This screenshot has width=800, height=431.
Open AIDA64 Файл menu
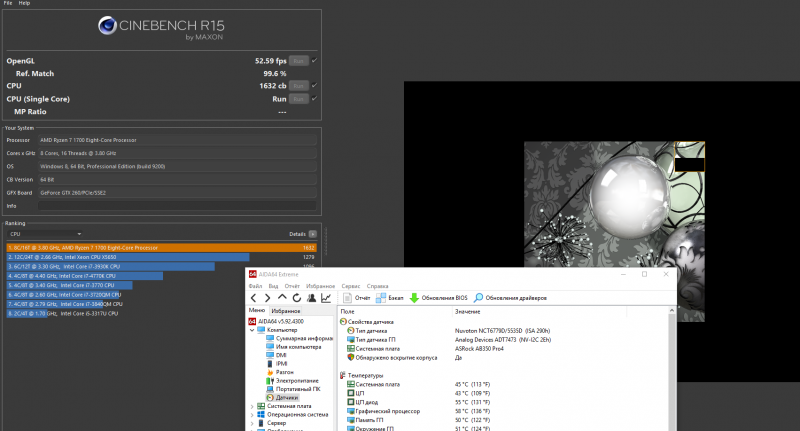[255, 286]
